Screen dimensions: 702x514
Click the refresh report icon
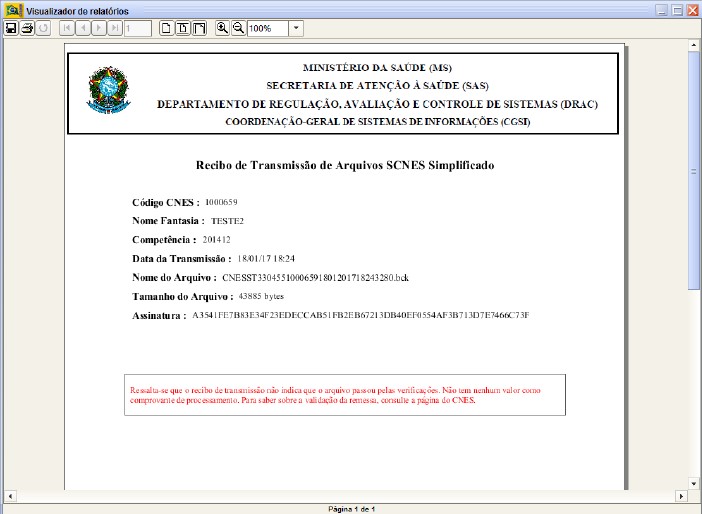(43, 28)
